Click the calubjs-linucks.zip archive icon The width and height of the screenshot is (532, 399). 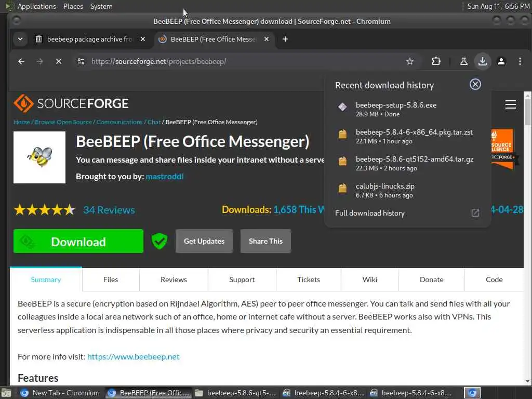coord(342,188)
